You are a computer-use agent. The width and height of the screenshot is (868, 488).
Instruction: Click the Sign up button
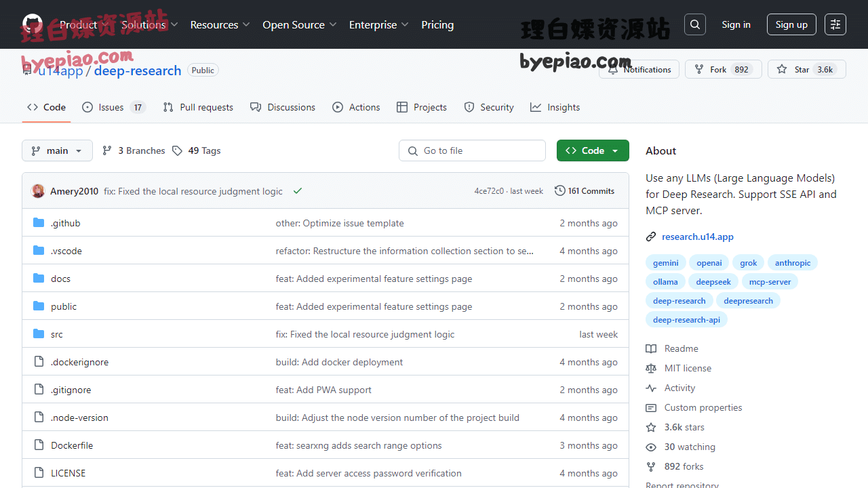tap(791, 24)
